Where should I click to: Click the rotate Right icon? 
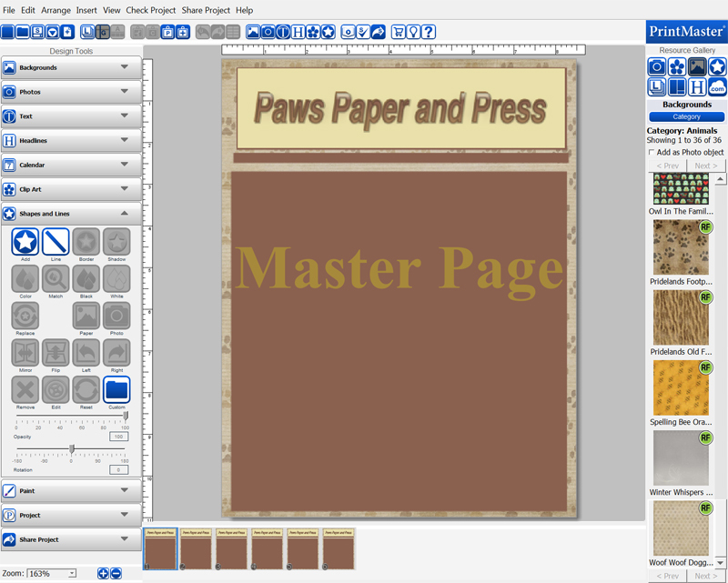point(116,353)
